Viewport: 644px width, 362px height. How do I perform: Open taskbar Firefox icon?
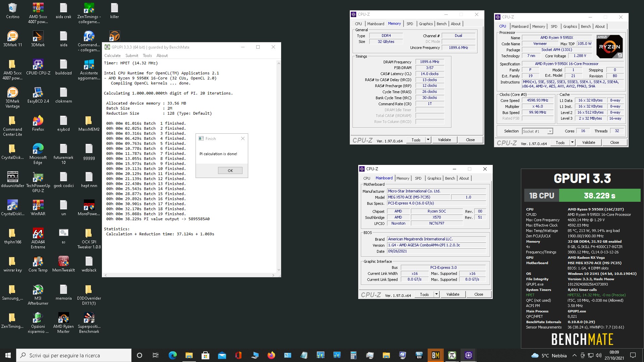[x=271, y=355]
